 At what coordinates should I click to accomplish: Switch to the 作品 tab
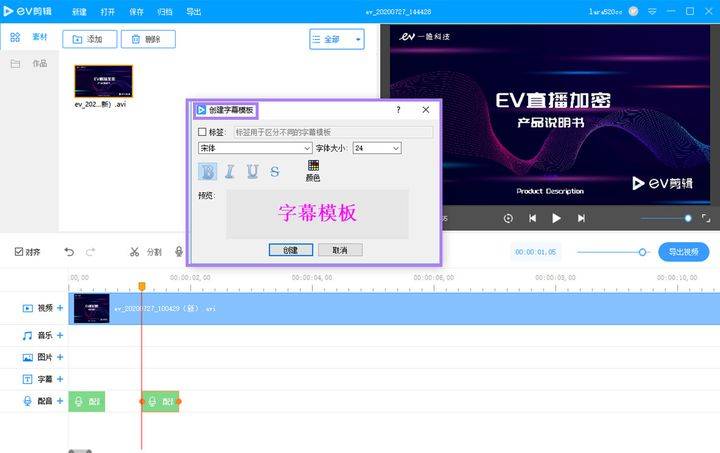tap(39, 64)
